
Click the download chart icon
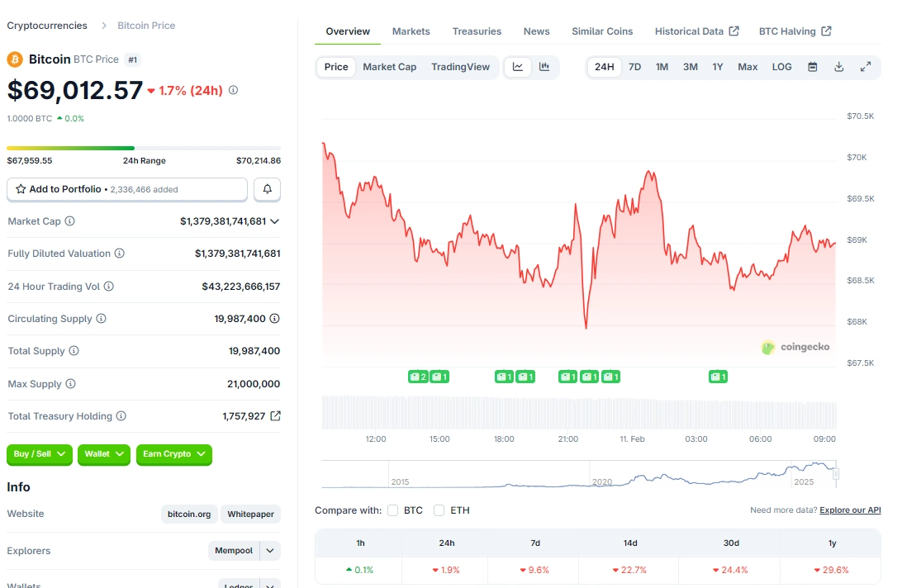pos(838,66)
